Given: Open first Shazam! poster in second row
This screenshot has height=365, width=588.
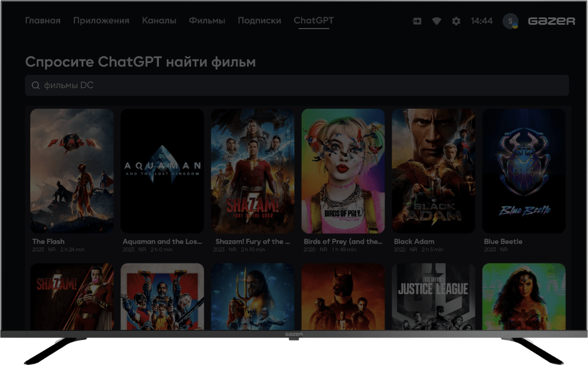Looking at the screenshot, I should click(72, 297).
